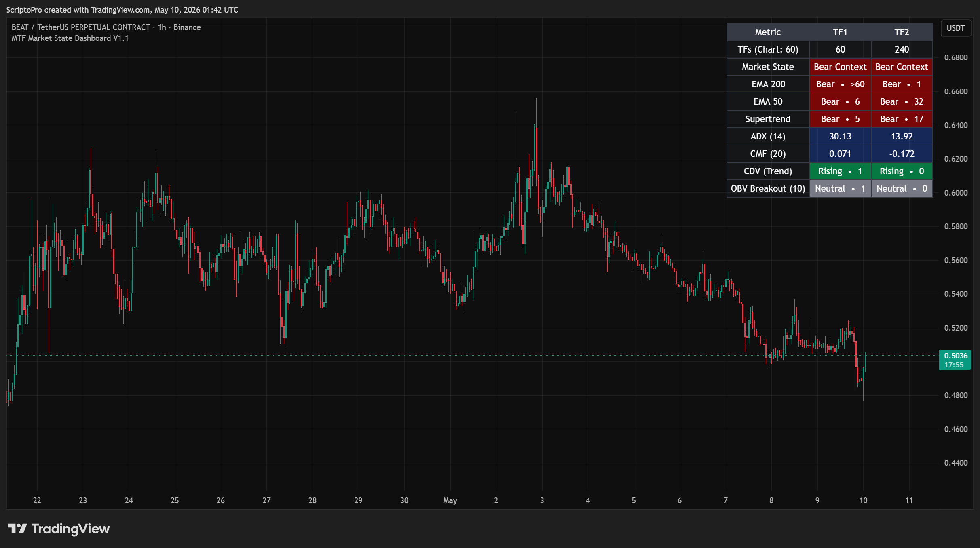
Task: Click the date 10 on time axis
Action: pos(863,500)
